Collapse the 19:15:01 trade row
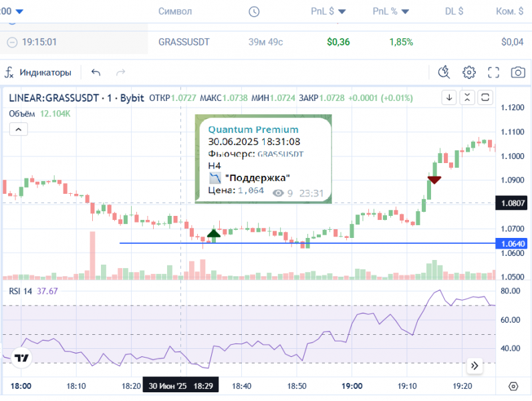 [x=12, y=42]
